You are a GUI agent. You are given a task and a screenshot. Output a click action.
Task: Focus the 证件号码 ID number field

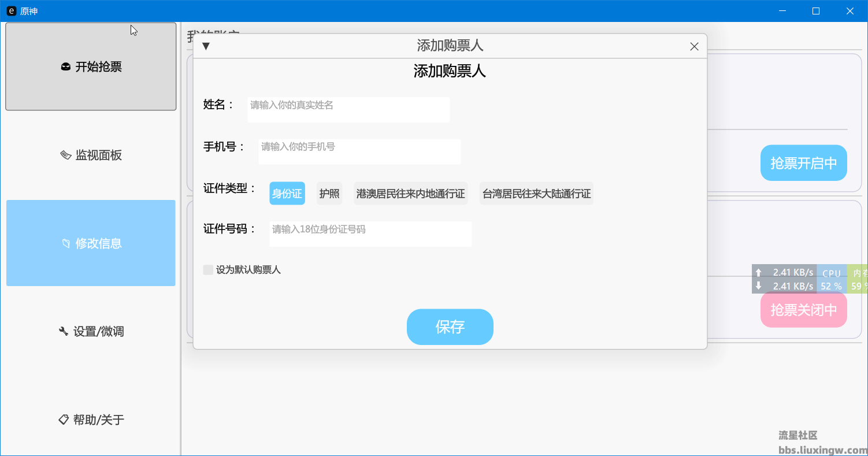point(370,234)
